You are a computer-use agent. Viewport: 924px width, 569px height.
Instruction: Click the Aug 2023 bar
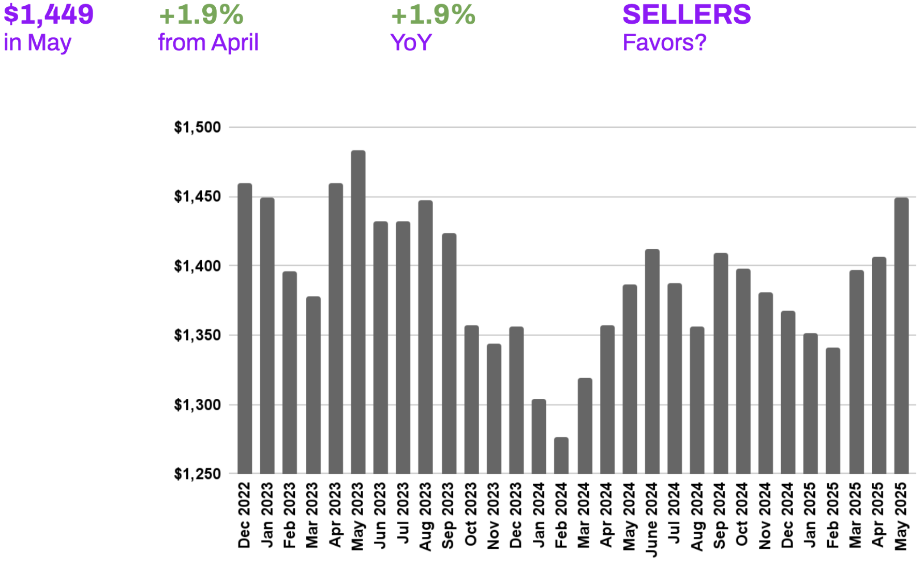click(425, 337)
